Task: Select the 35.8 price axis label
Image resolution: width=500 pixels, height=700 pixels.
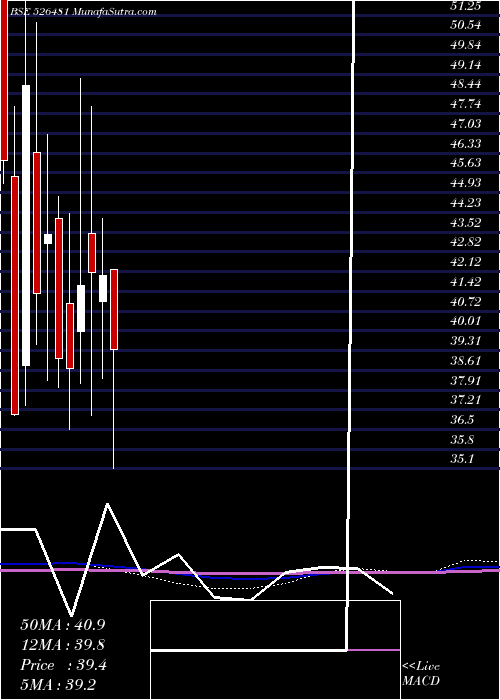Action: click(462, 440)
